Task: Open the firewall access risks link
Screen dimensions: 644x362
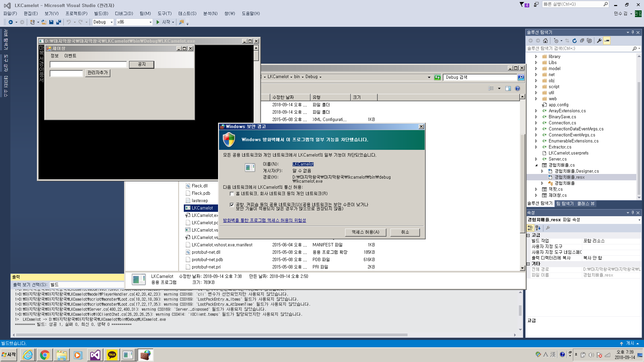Action: pyautogui.click(x=264, y=220)
